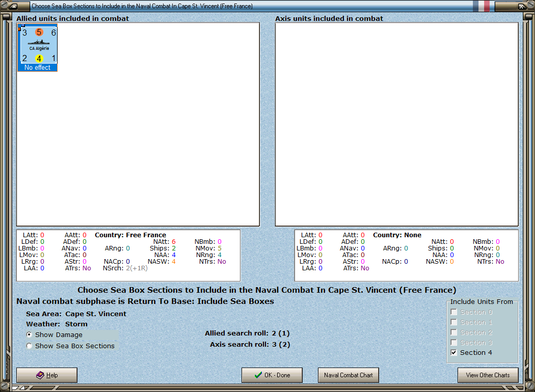Click the ship silhouette on CA Algérie
The height and width of the screenshot is (392, 535).
(x=39, y=42)
